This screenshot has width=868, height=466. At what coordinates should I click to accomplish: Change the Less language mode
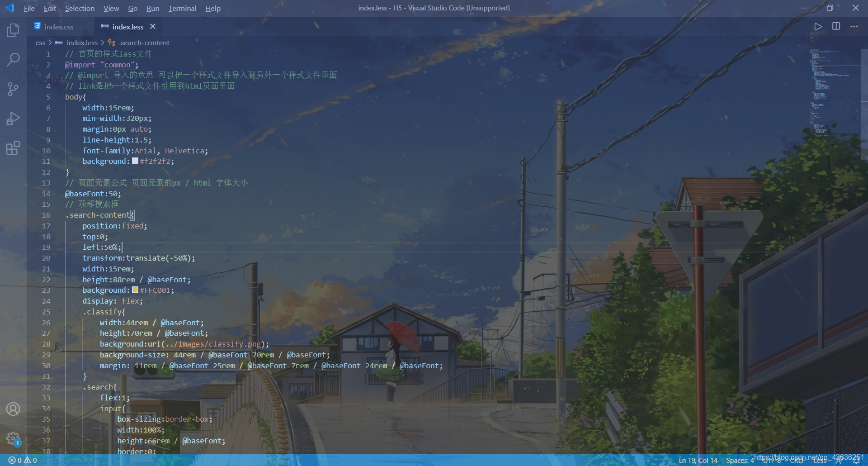tap(819, 461)
